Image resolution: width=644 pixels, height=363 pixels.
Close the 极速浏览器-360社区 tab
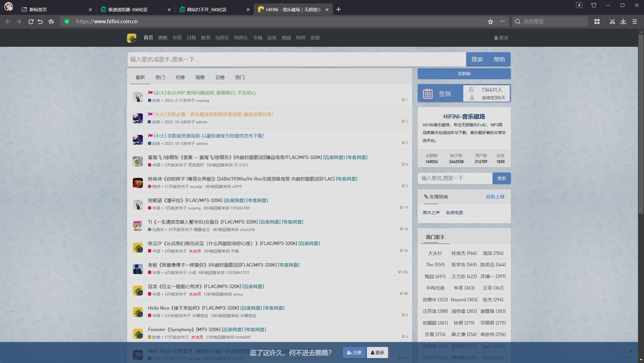tap(169, 10)
